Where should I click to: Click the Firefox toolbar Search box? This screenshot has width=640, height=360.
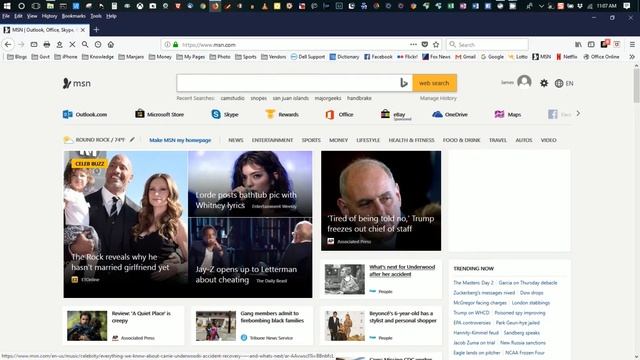click(x=487, y=44)
